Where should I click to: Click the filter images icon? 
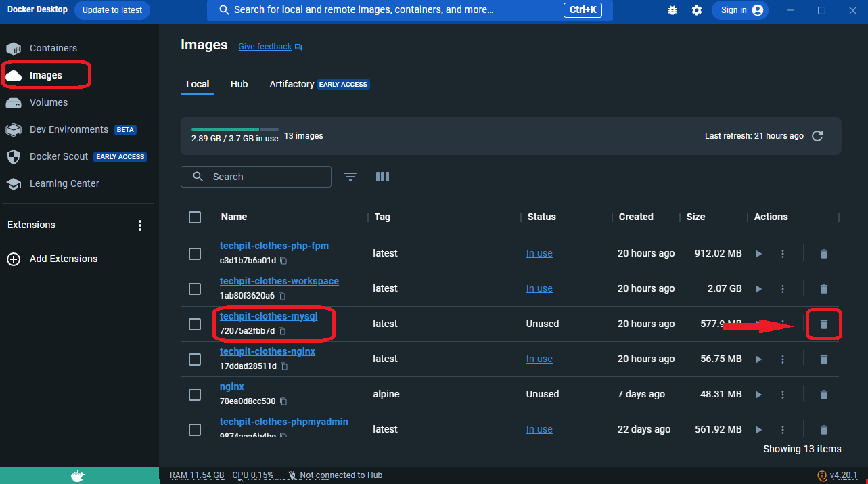(350, 177)
